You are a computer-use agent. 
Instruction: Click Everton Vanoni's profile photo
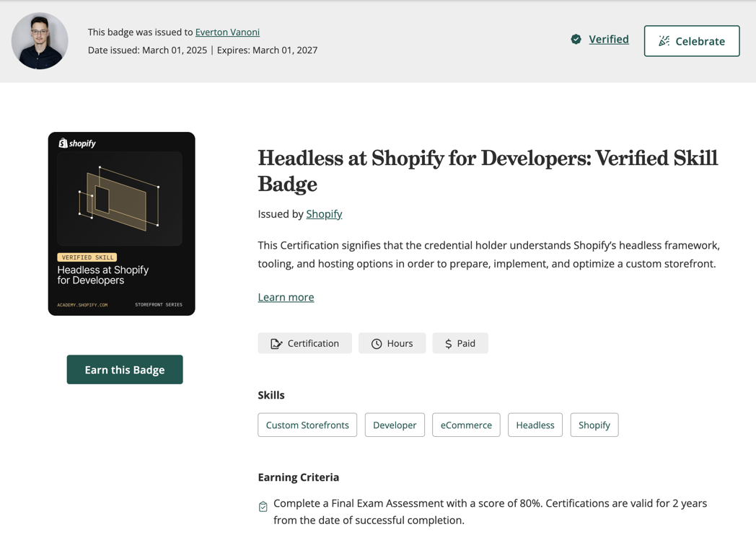pyautogui.click(x=39, y=41)
